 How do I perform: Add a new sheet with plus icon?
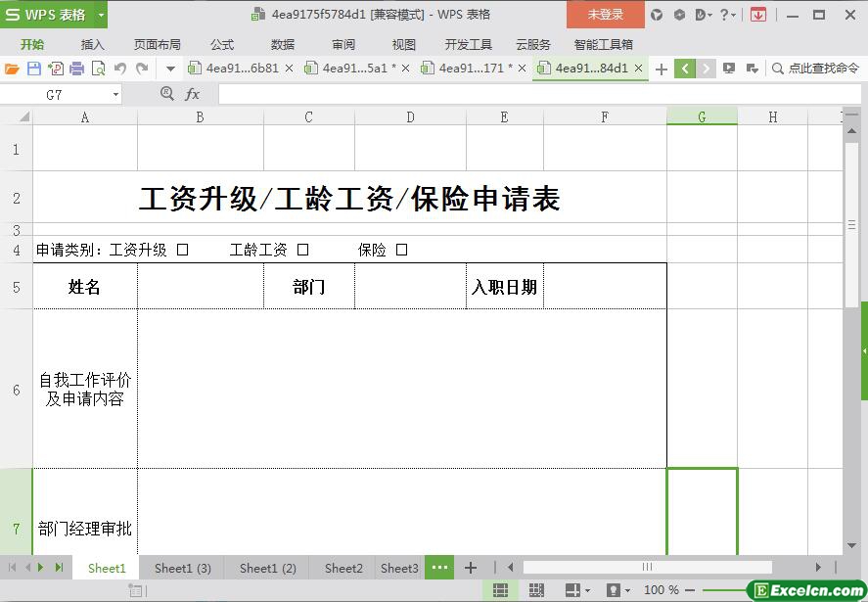(471, 568)
